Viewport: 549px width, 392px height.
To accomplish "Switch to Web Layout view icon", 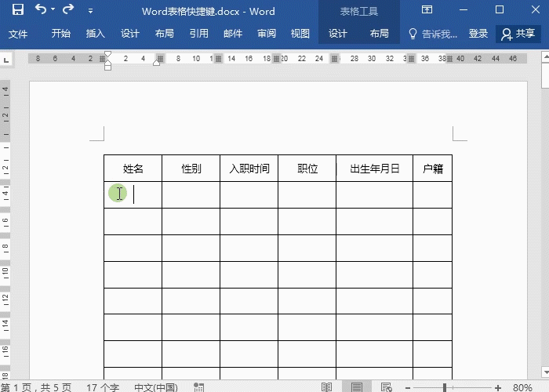I will coord(386,387).
